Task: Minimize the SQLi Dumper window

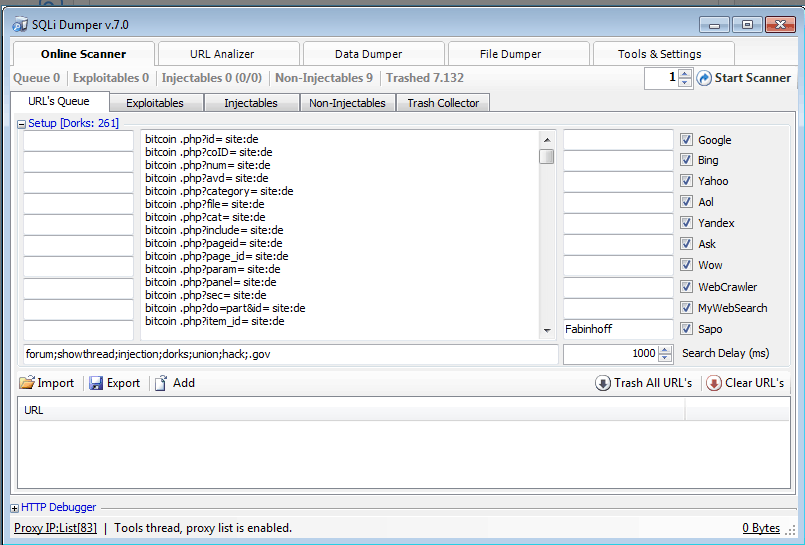Action: pyautogui.click(x=713, y=24)
